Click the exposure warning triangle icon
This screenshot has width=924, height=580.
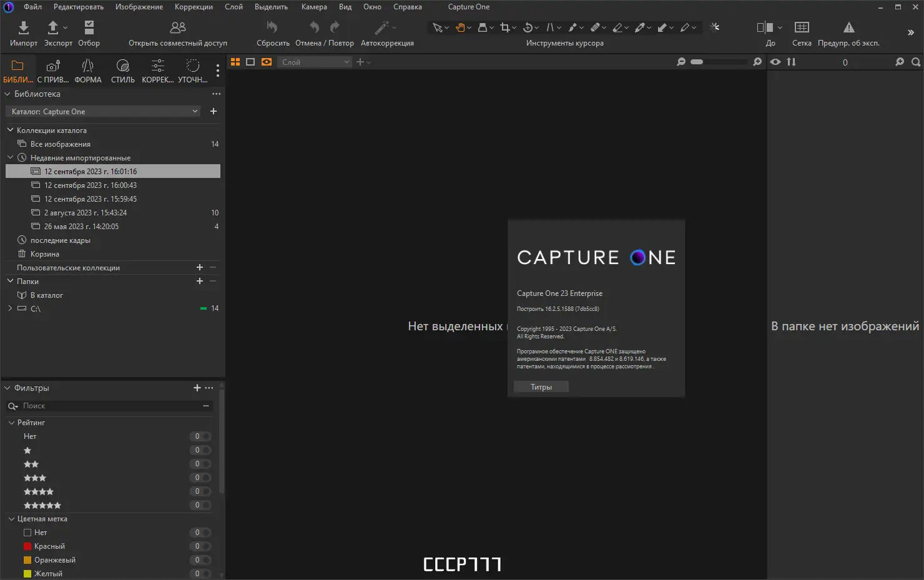coord(848,27)
